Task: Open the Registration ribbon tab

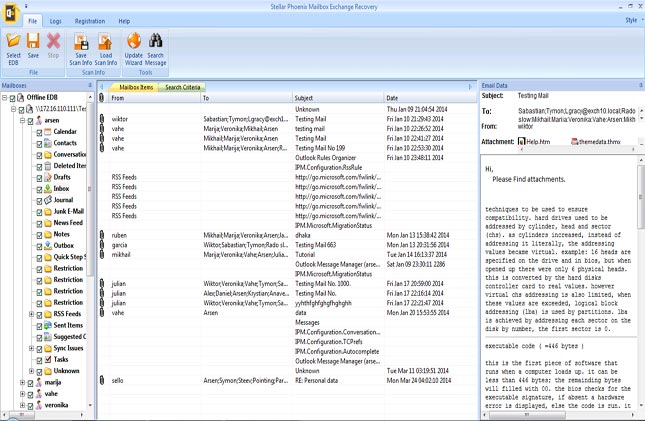Action: tap(90, 21)
